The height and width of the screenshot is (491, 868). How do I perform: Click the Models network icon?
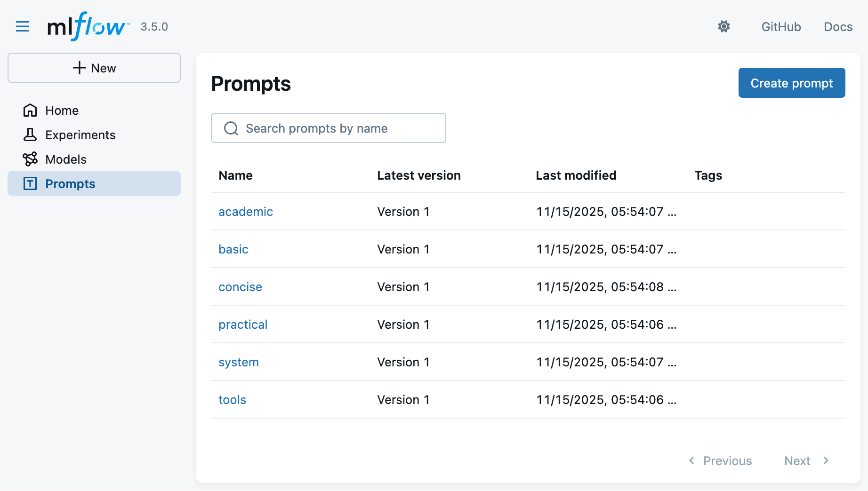point(30,159)
